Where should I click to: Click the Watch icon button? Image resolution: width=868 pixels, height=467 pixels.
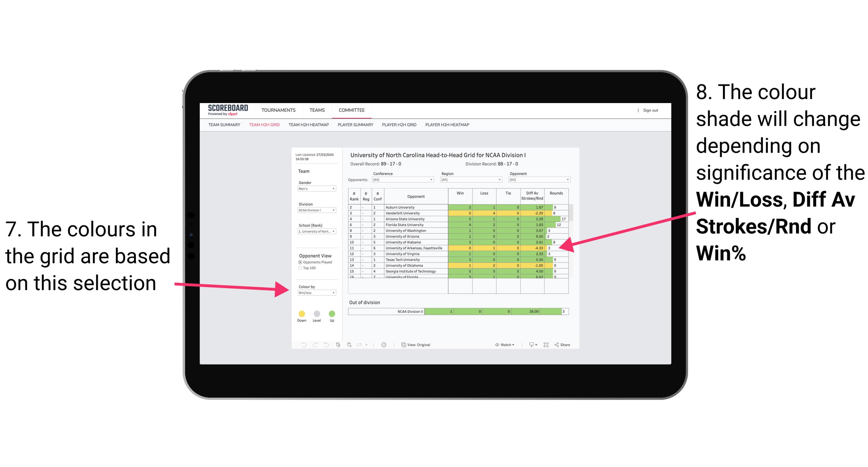pos(496,345)
